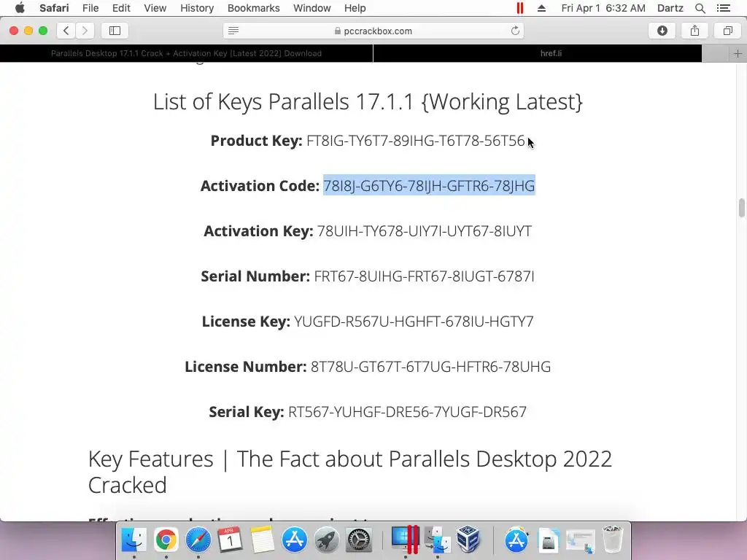Add a new tab with plus button
The width and height of the screenshot is (747, 560).
pyautogui.click(x=738, y=53)
